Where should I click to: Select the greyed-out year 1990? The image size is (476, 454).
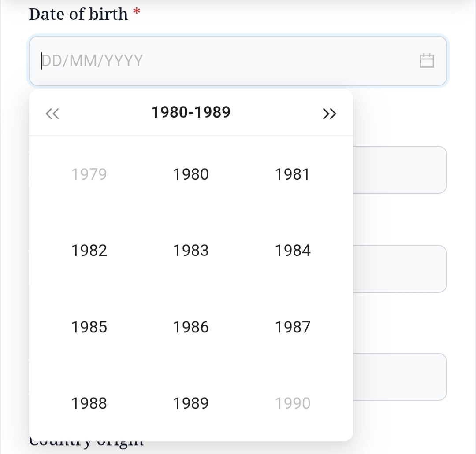(x=293, y=403)
